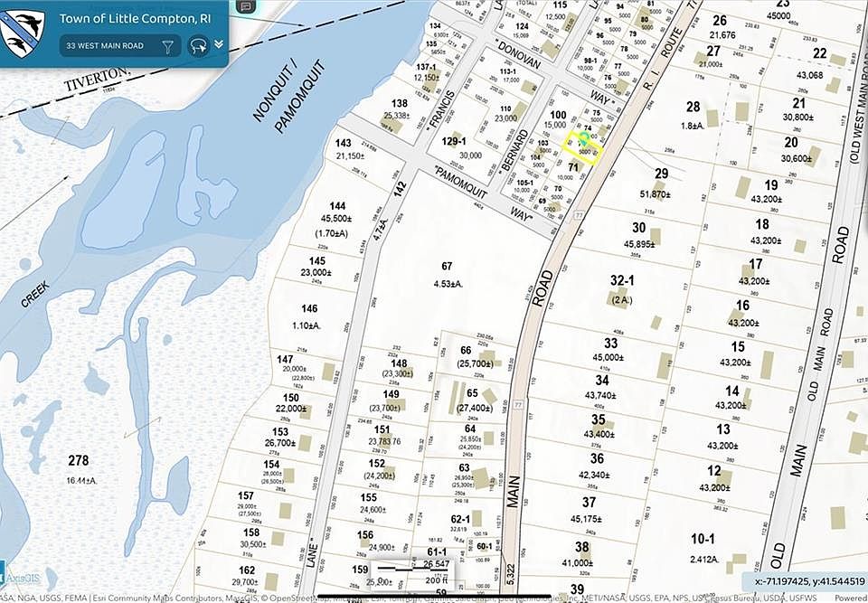Open the feedback comment bubble icon
868x603 pixels.
pos(244,5)
